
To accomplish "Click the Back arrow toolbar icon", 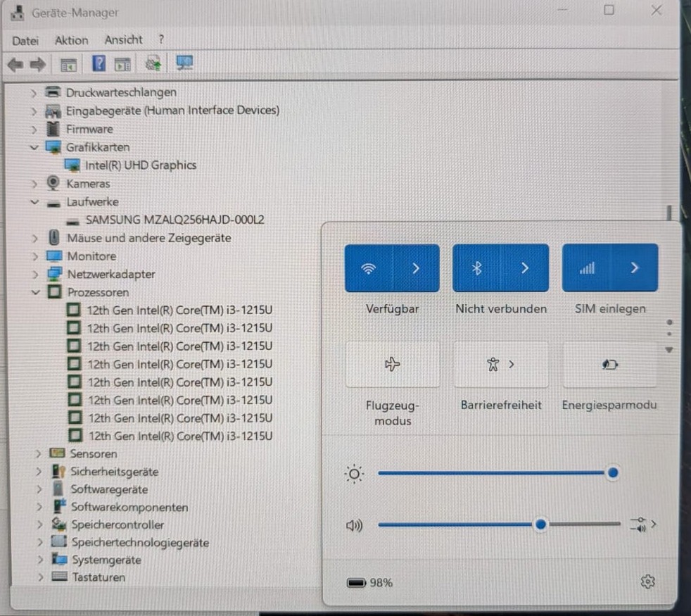I will 15,65.
